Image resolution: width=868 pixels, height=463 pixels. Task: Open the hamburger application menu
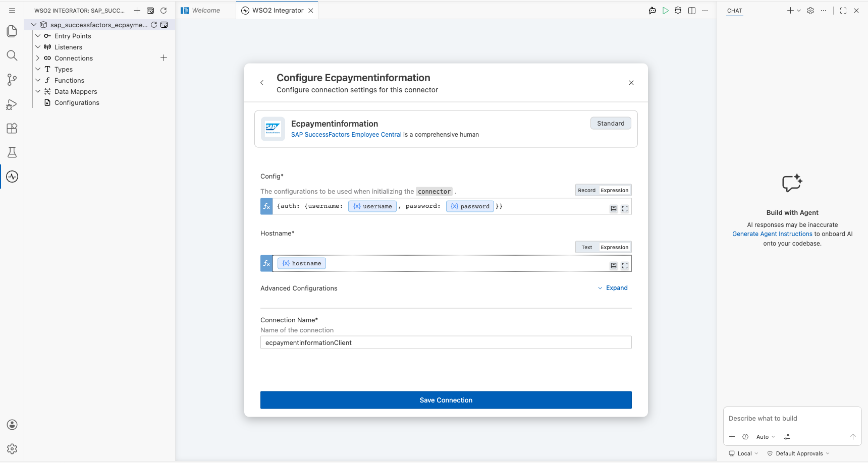point(12,10)
